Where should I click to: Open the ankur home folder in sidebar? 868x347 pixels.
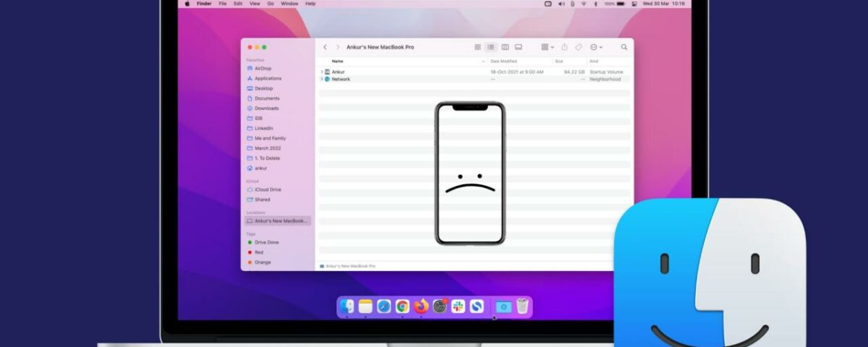(x=257, y=168)
